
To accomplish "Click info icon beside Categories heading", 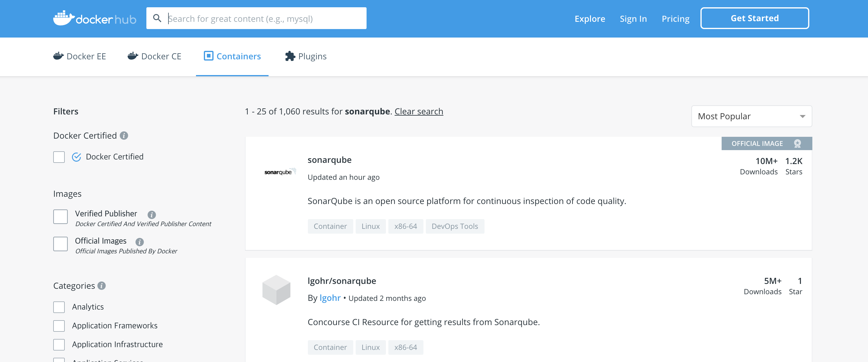I will tap(101, 286).
